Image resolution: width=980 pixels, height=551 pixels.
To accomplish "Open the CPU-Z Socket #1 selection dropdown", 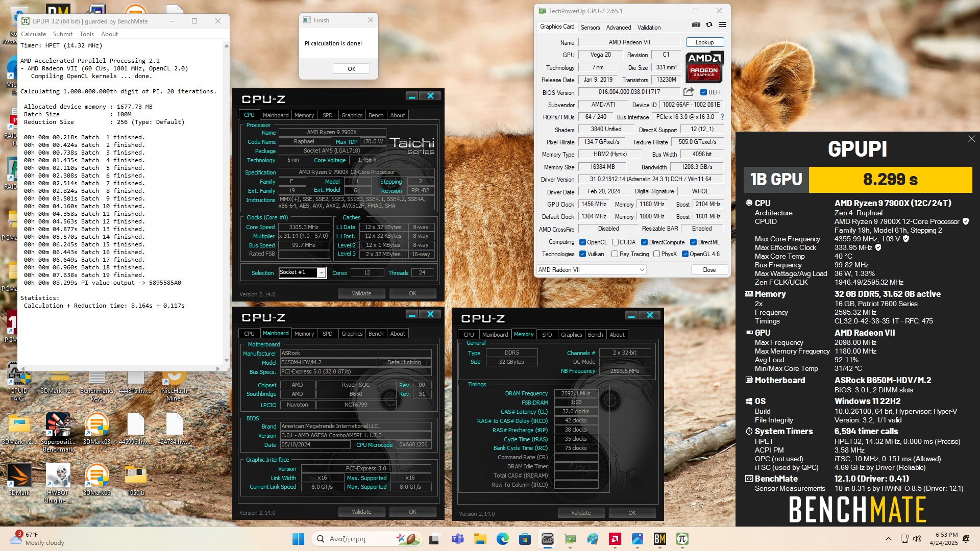I will coord(302,272).
